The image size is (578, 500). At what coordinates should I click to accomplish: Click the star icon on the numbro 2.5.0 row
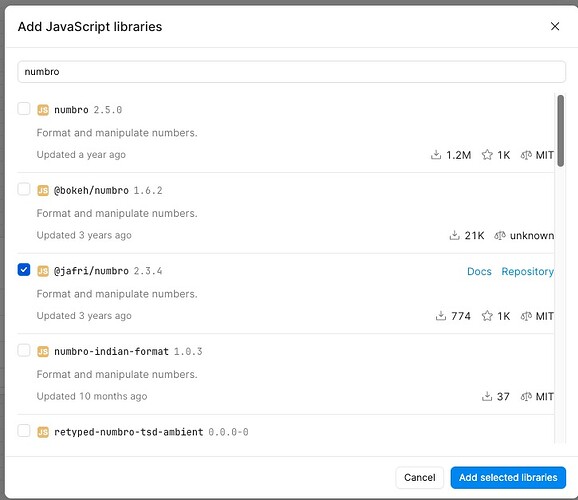coord(487,154)
